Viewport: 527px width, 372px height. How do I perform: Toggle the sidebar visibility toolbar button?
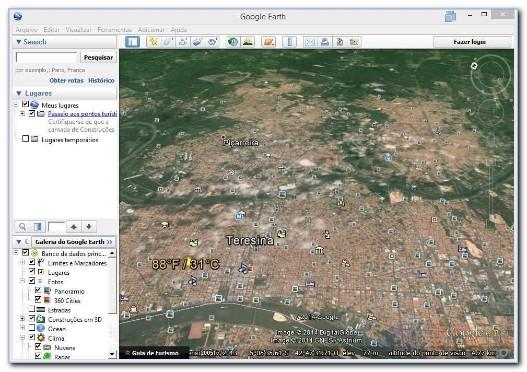tap(132, 42)
